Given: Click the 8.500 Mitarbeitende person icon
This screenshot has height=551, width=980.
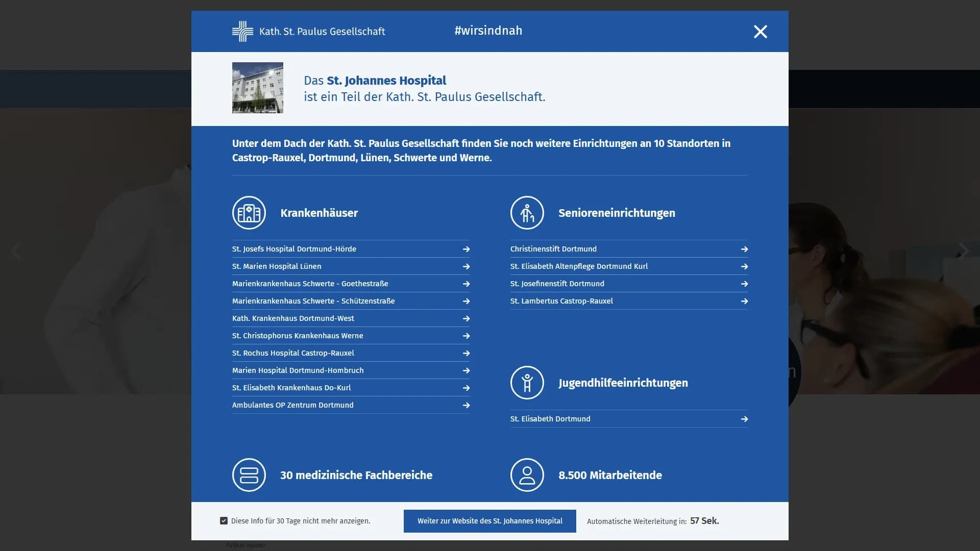Looking at the screenshot, I should pos(527,474).
